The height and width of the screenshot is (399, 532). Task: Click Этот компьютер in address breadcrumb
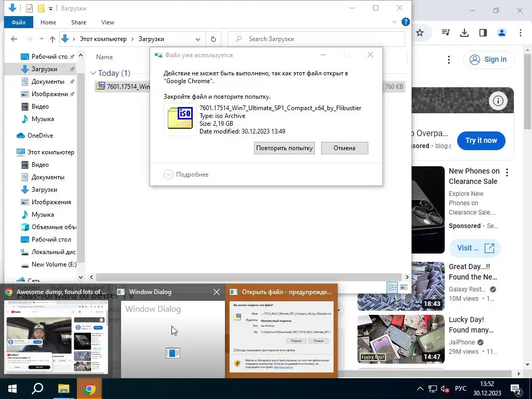click(x=103, y=39)
